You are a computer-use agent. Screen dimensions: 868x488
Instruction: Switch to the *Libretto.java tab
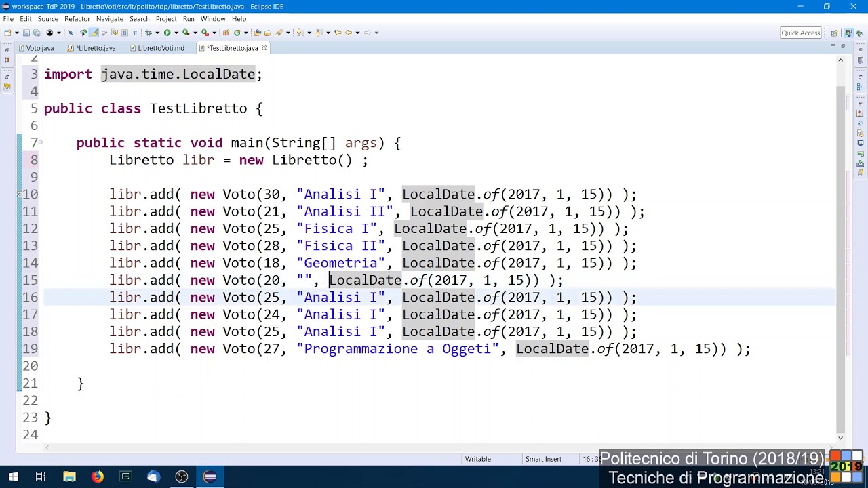pyautogui.click(x=92, y=48)
